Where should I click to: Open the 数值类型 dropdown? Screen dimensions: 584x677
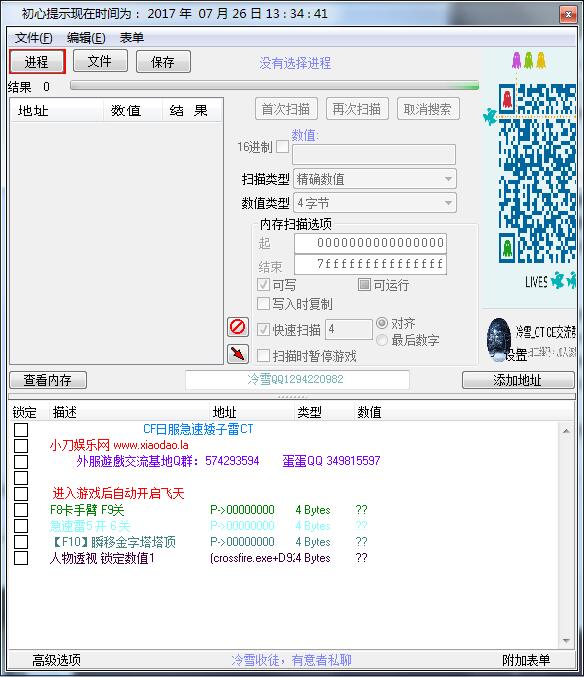point(374,202)
